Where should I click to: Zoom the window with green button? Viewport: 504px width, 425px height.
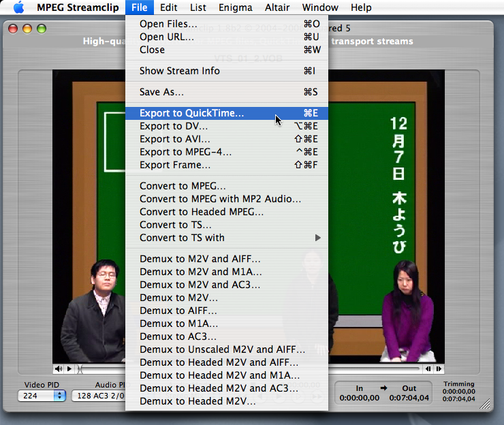pyautogui.click(x=42, y=29)
